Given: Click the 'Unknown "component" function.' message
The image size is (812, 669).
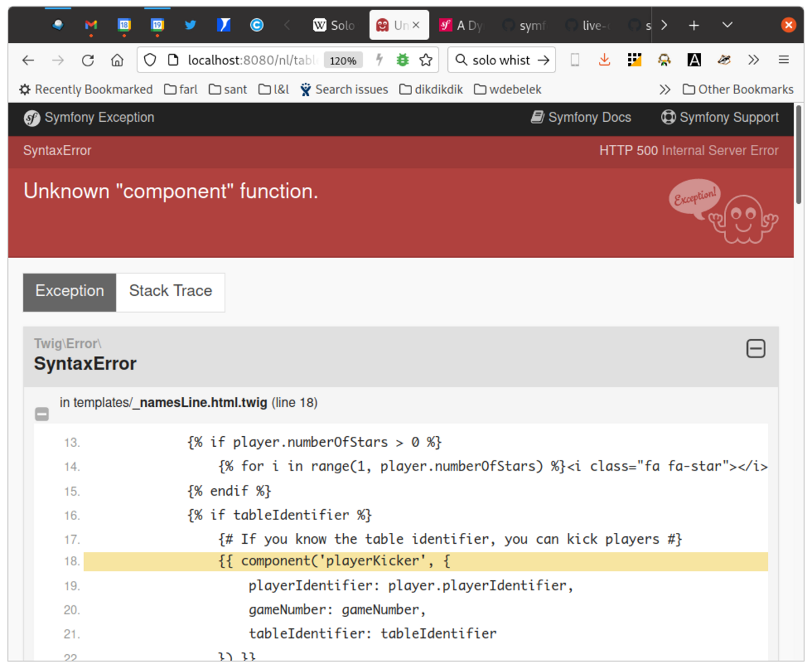Looking at the screenshot, I should (x=171, y=192).
